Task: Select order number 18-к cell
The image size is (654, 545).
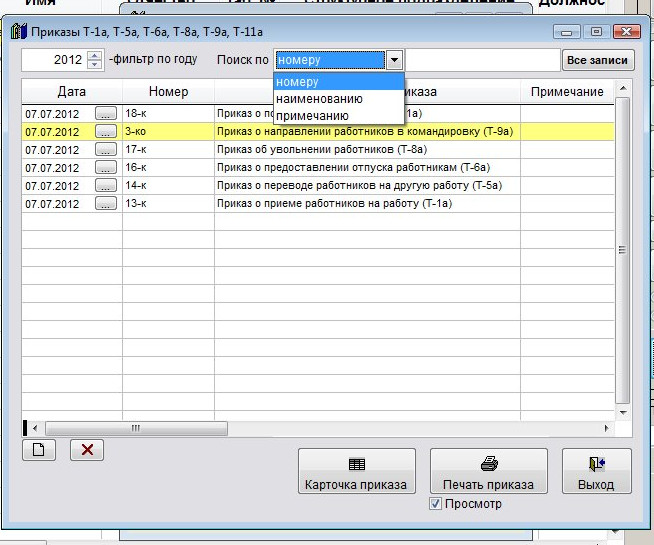Action: [168, 113]
